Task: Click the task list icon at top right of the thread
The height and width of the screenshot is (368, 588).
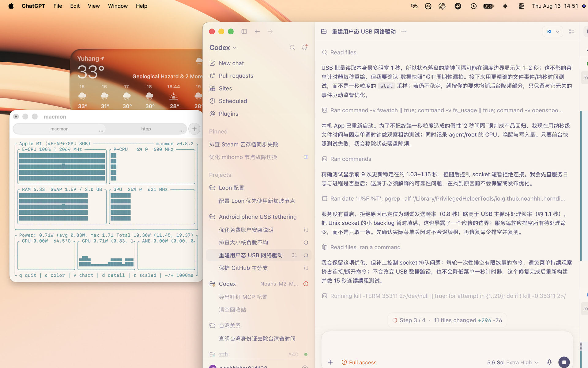Action: [x=571, y=32]
